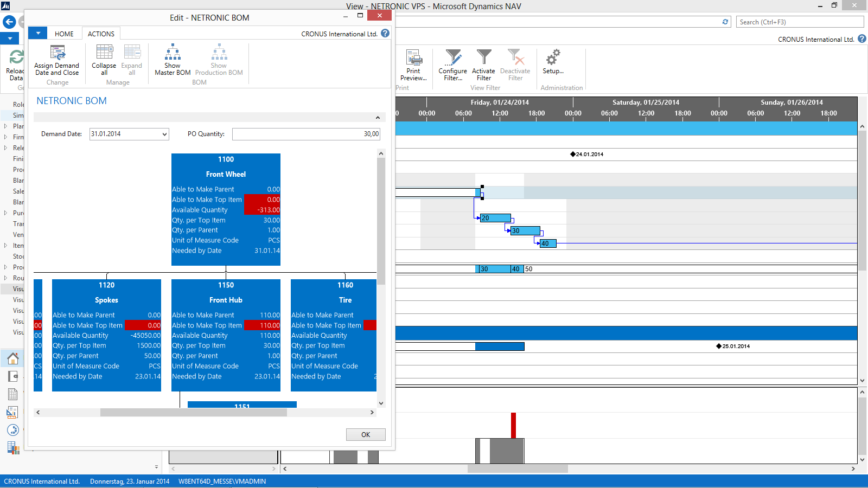Screen dimensions: 868x488
Task: Switch to the HOME ribbon tab
Action: click(x=64, y=34)
